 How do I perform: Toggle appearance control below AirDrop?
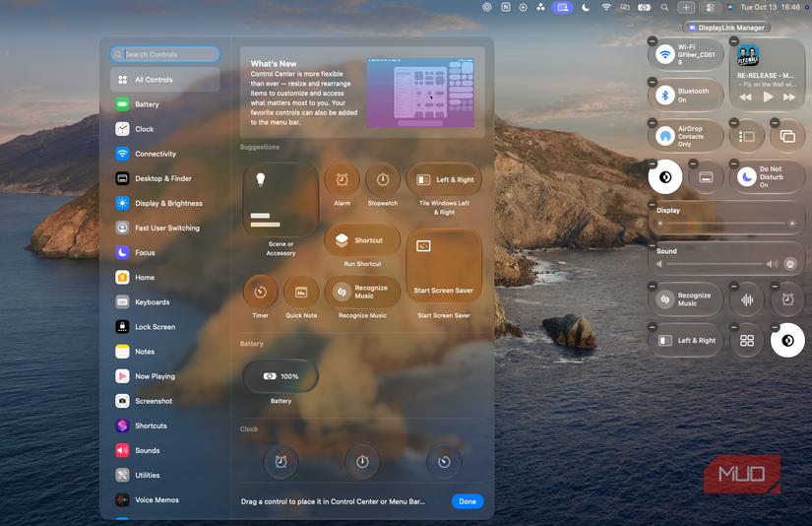click(x=665, y=177)
